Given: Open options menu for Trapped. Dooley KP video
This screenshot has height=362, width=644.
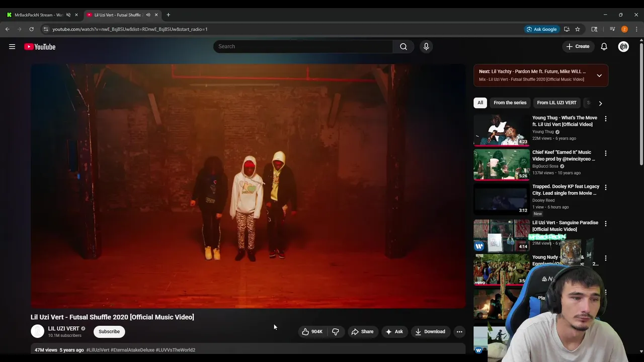Looking at the screenshot, I should click(606, 187).
